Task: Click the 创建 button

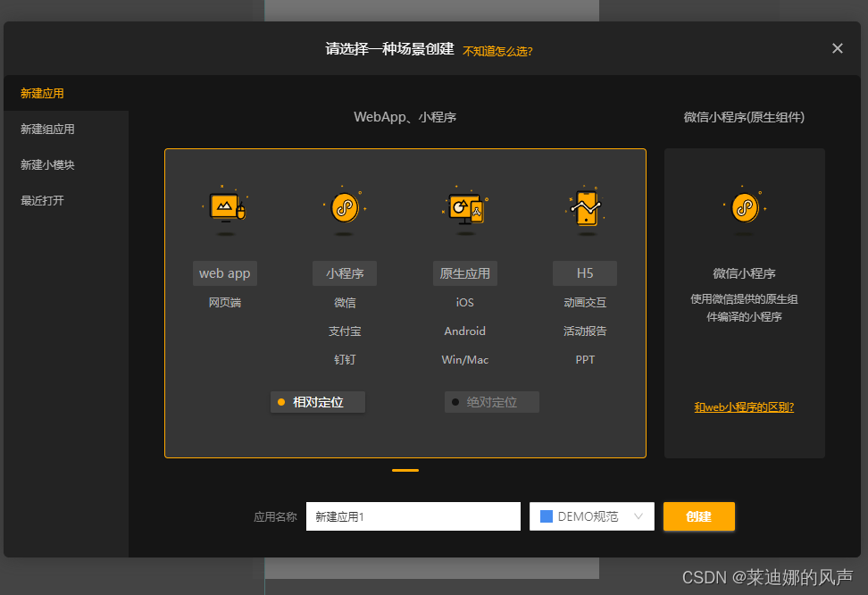Action: (x=699, y=516)
